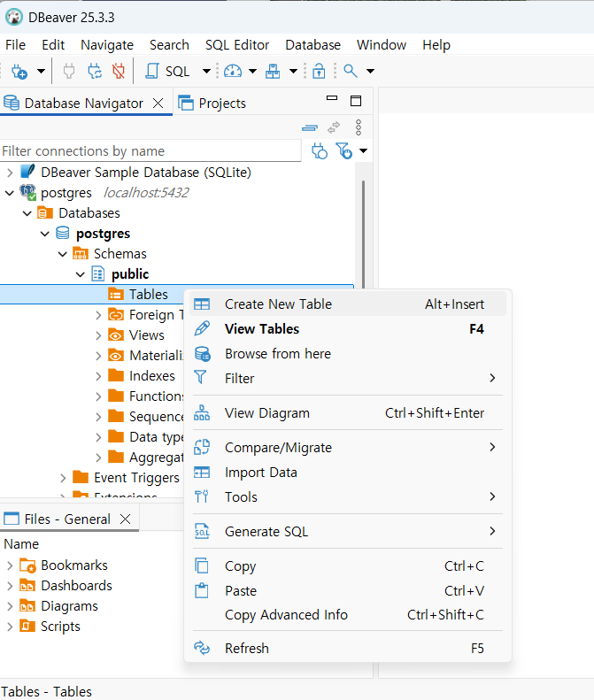Choose View Tables context menu entry

pyautogui.click(x=348, y=329)
